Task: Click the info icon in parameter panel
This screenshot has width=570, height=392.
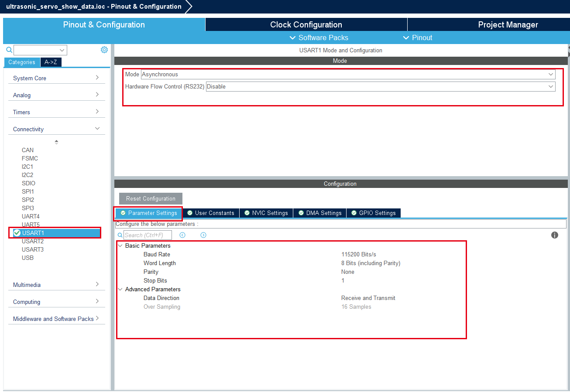Action: (555, 235)
